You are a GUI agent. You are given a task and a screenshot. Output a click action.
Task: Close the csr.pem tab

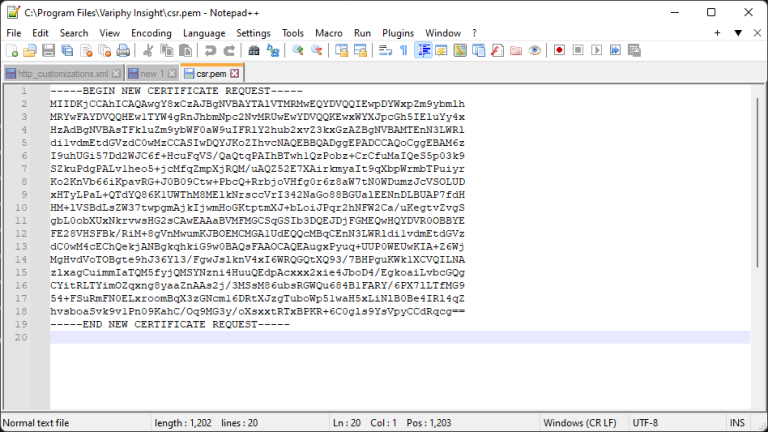point(235,74)
